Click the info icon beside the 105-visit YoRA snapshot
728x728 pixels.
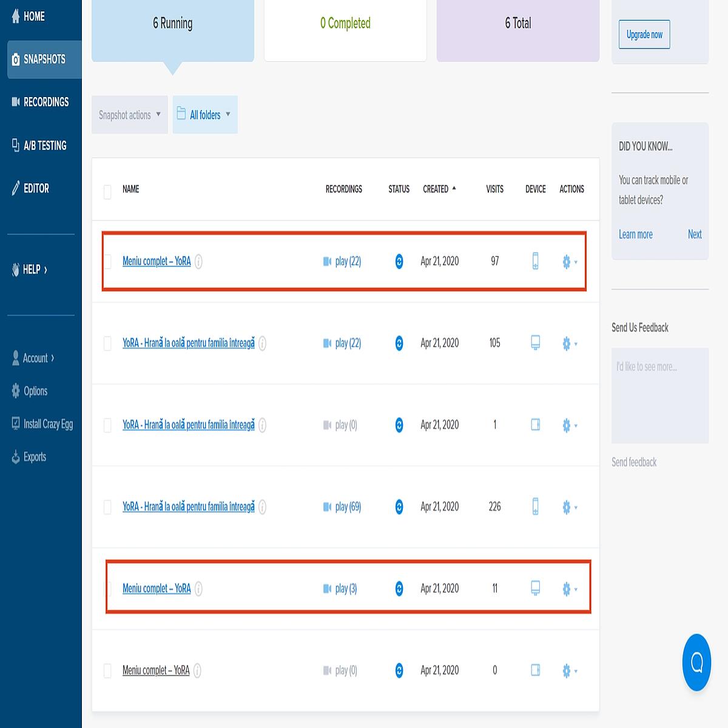coord(263,343)
